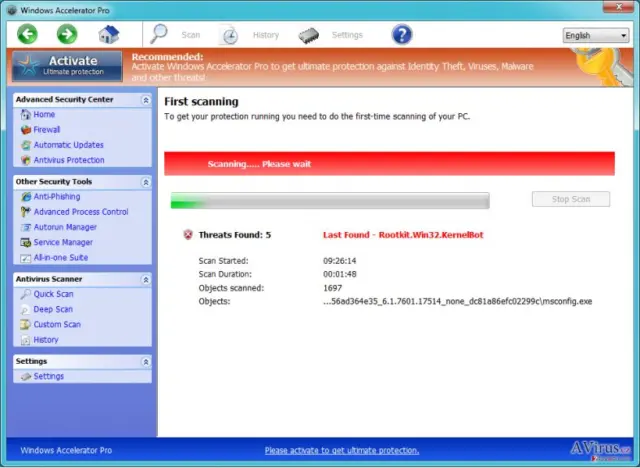Click the sidebar Settings chip icon
This screenshot has height=468, width=640.
[26, 377]
